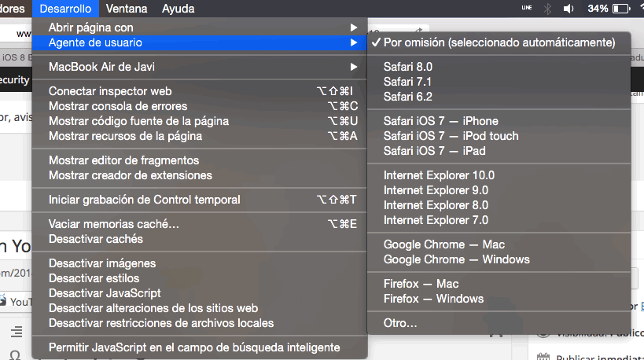The height and width of the screenshot is (360, 644).
Task: Select Internet Explorer 7.0 user agent
Action: [499, 220]
